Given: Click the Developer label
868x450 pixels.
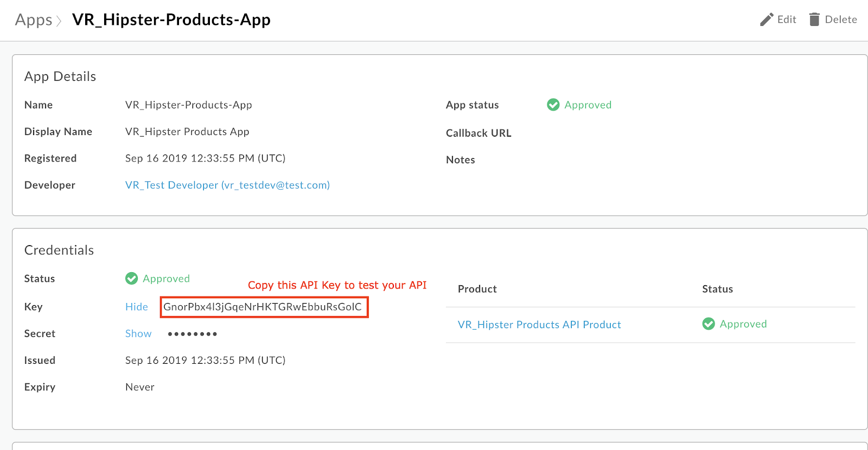Looking at the screenshot, I should [50, 185].
